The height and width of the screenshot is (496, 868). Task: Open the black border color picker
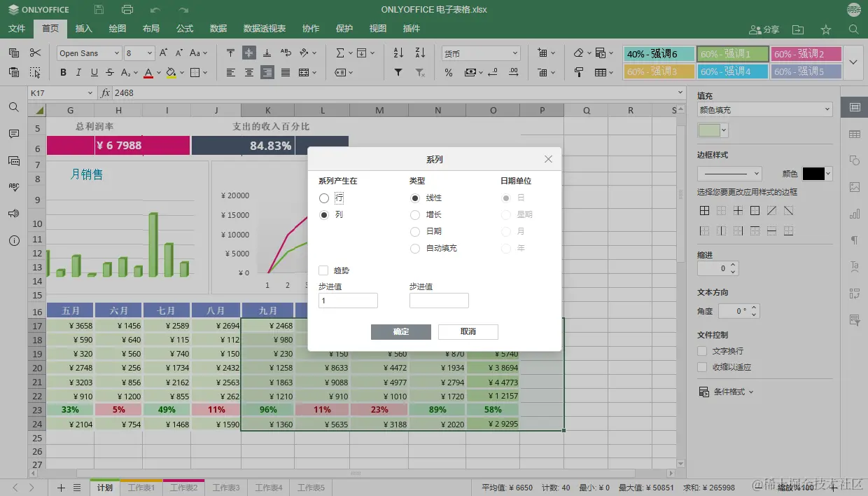[x=817, y=174]
